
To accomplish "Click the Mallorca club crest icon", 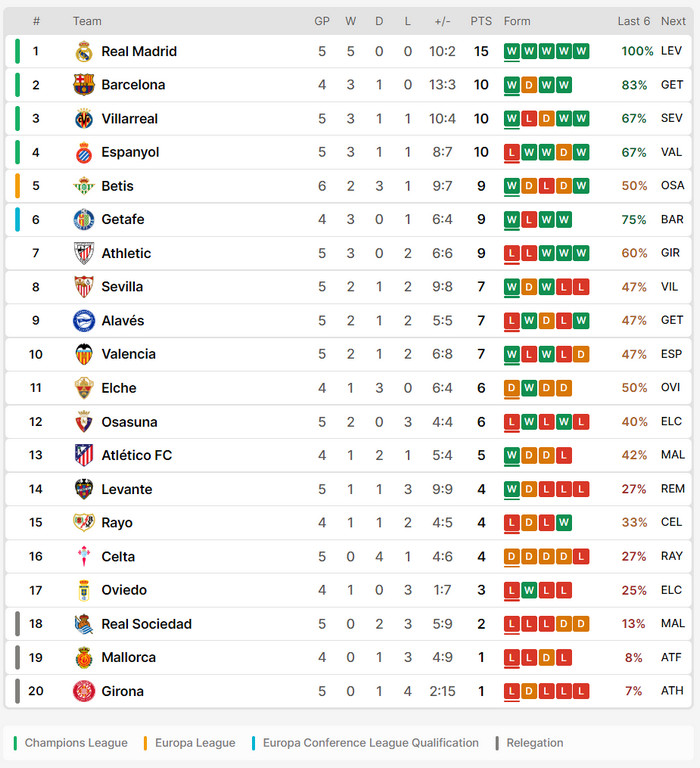I will click(84, 657).
